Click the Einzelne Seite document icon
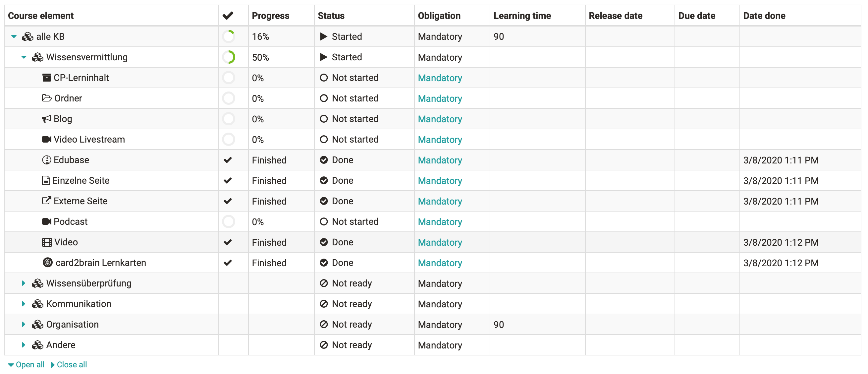 46,180
